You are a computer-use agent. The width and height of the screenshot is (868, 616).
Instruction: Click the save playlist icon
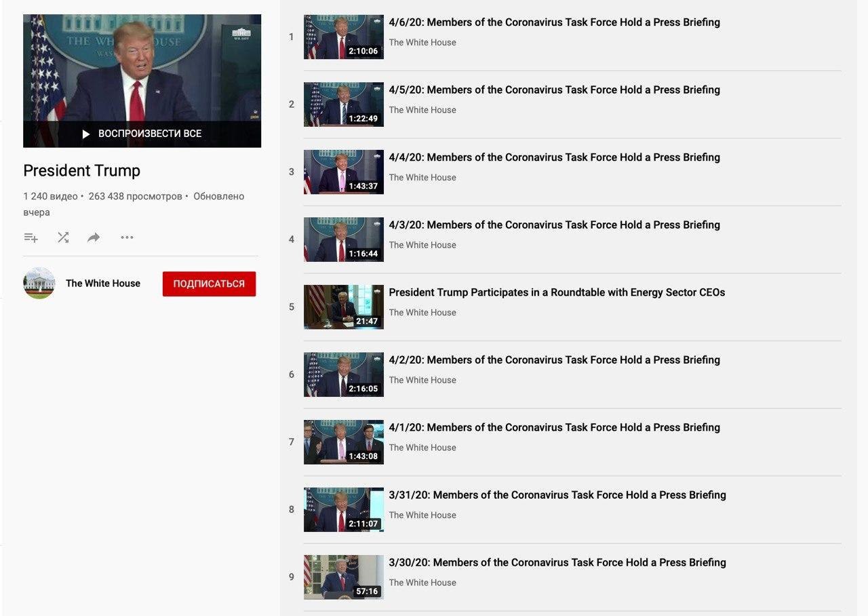tap(31, 237)
